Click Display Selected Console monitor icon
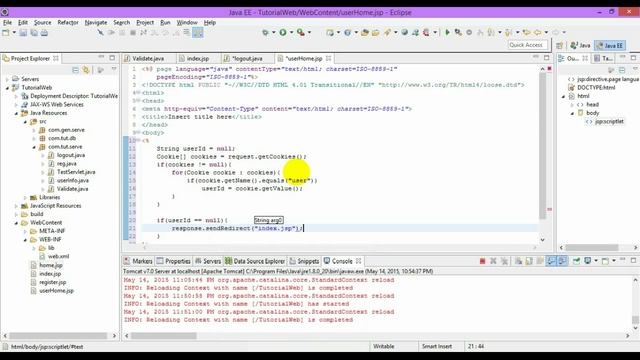640x360 pixels. 587,261
